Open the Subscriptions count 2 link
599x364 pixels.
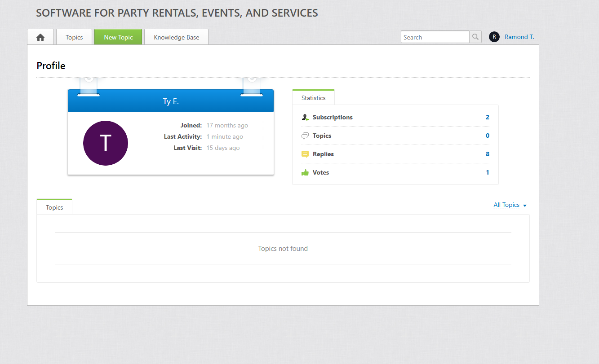(x=488, y=118)
